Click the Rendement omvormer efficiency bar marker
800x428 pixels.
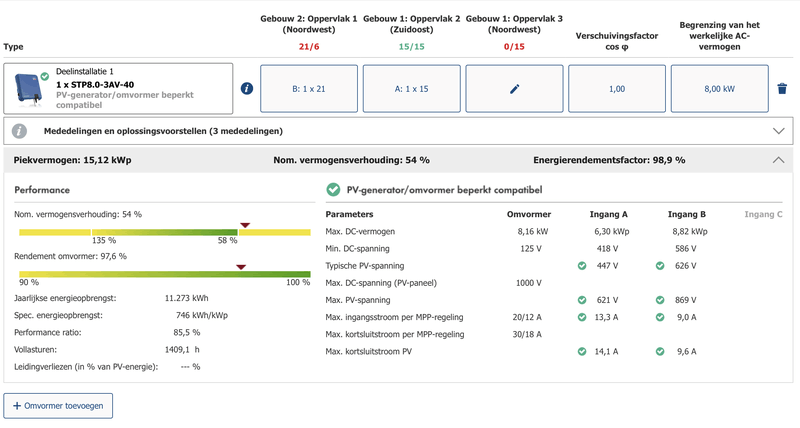tap(240, 268)
